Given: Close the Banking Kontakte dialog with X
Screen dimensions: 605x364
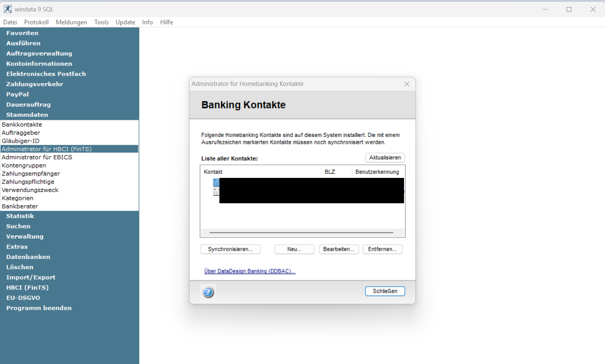Looking at the screenshot, I should tap(407, 84).
